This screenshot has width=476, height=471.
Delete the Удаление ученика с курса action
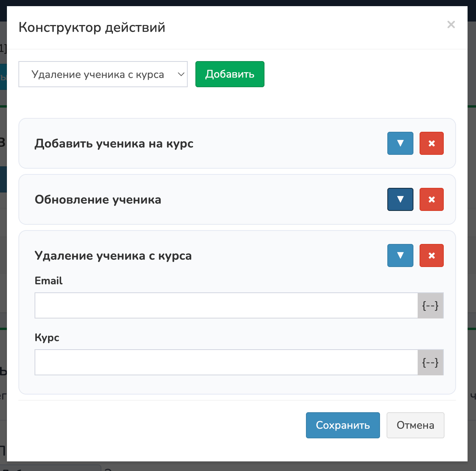point(431,255)
